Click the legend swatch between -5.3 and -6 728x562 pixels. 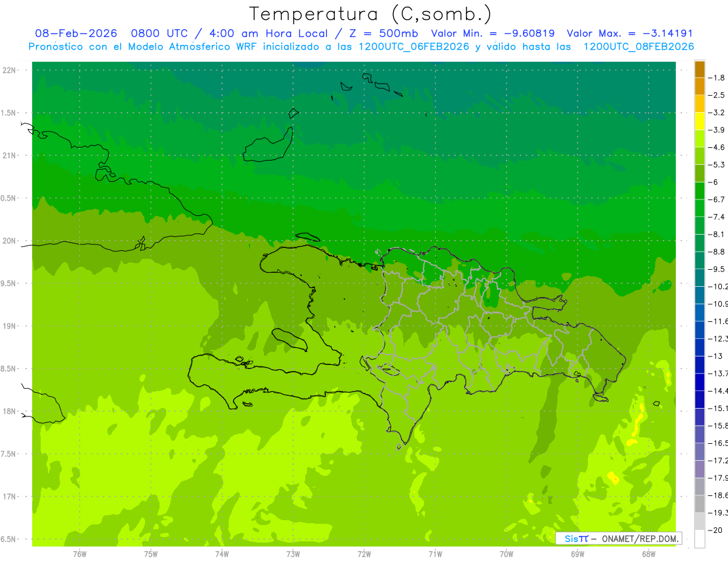pos(699,173)
